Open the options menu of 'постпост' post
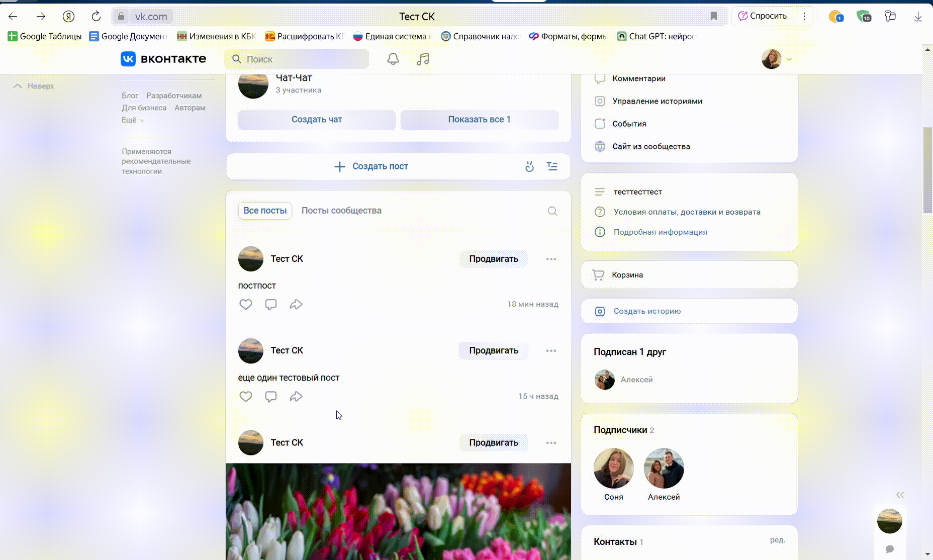Screen dimensions: 933x560 [551, 259]
